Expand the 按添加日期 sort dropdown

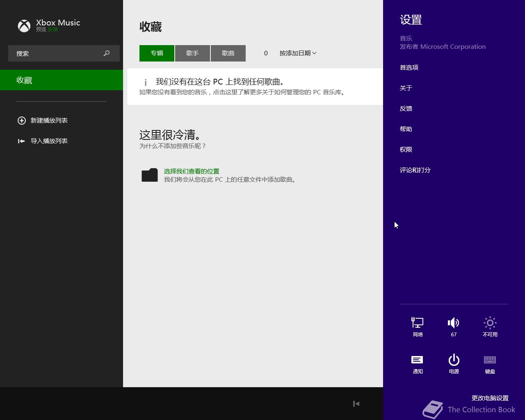click(x=298, y=53)
